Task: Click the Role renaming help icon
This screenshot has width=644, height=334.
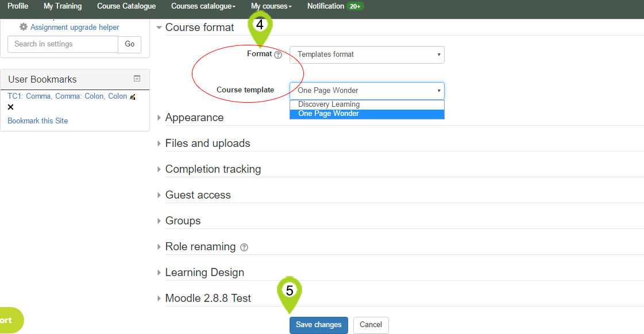Action: point(244,247)
